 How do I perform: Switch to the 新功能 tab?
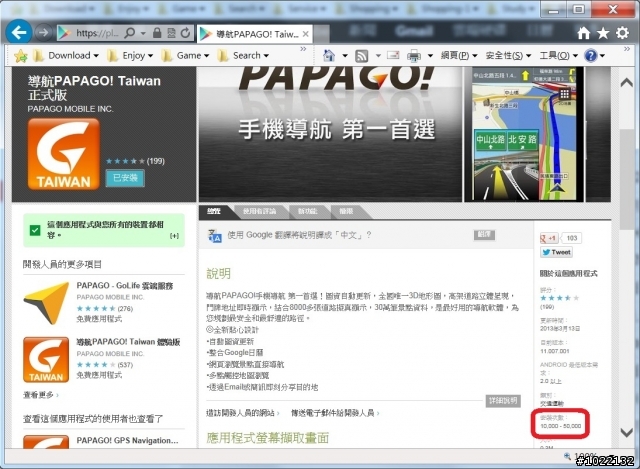pyautogui.click(x=307, y=211)
